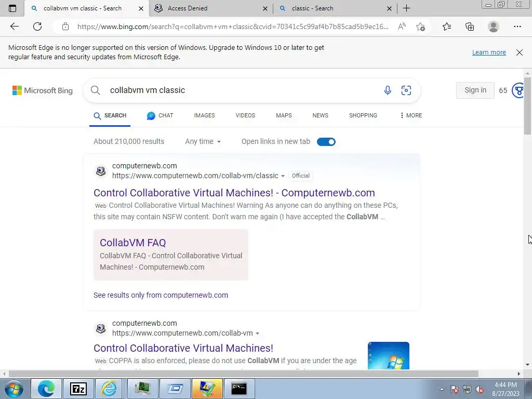Image resolution: width=532 pixels, height=399 pixels.
Task: Switch to the classic - Search tab
Action: (x=335, y=8)
